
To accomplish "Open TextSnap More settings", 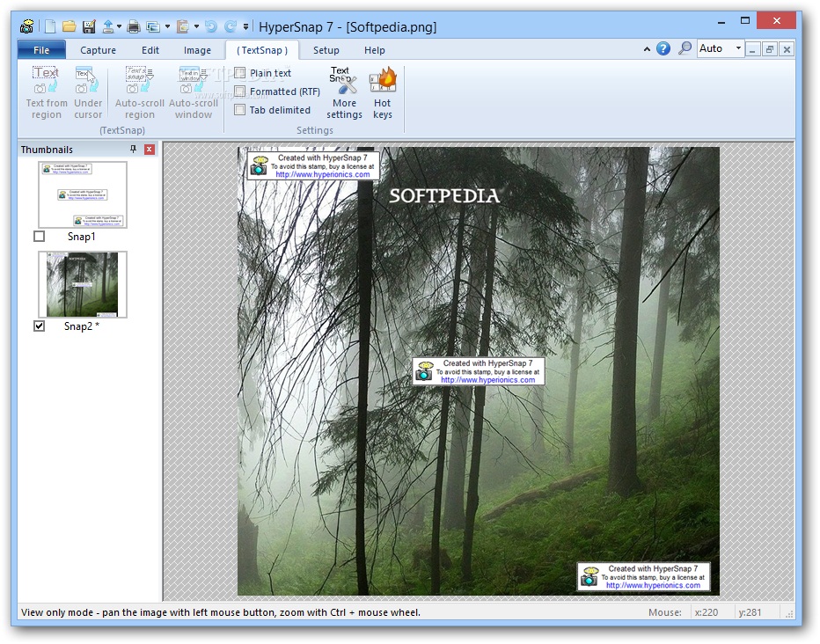I will [x=344, y=92].
